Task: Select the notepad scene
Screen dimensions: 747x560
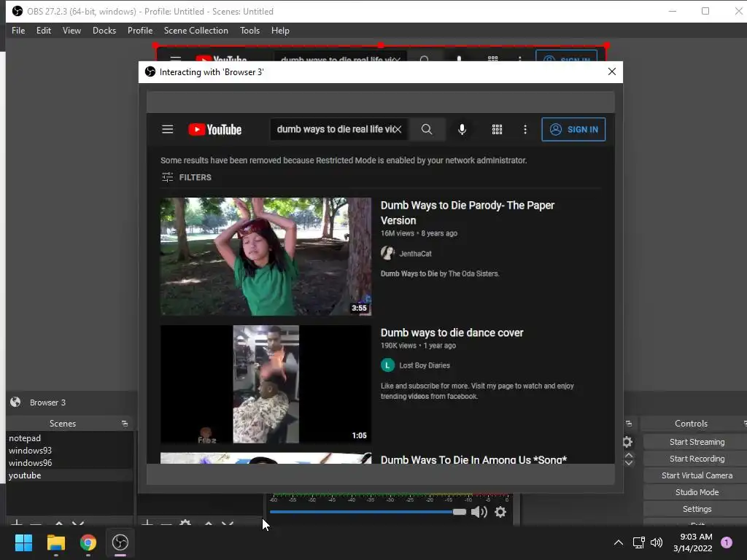Action: point(69,438)
